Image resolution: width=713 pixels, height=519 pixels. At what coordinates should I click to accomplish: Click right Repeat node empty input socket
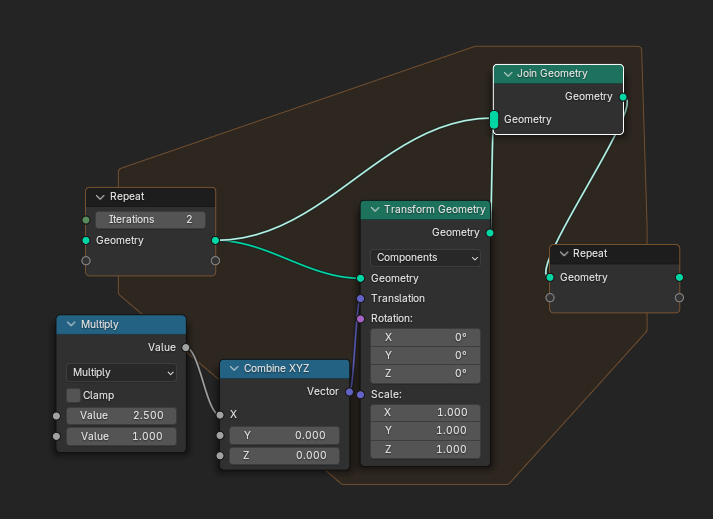(550, 297)
